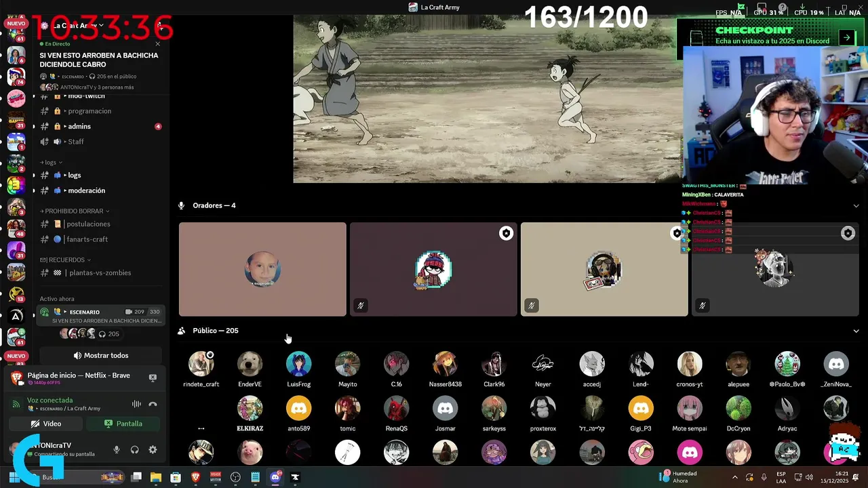Open noise suppression settings icon
Screen dimensions: 868x488
coord(136,404)
